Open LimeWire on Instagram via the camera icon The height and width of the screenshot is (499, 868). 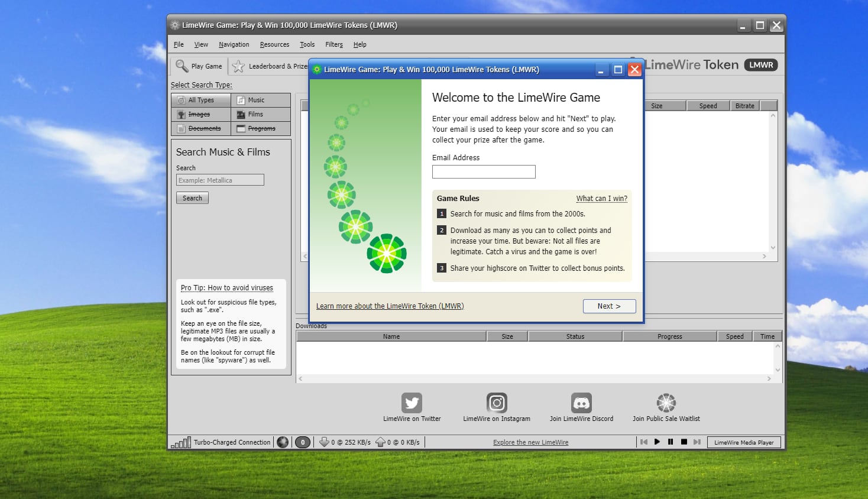point(497,402)
